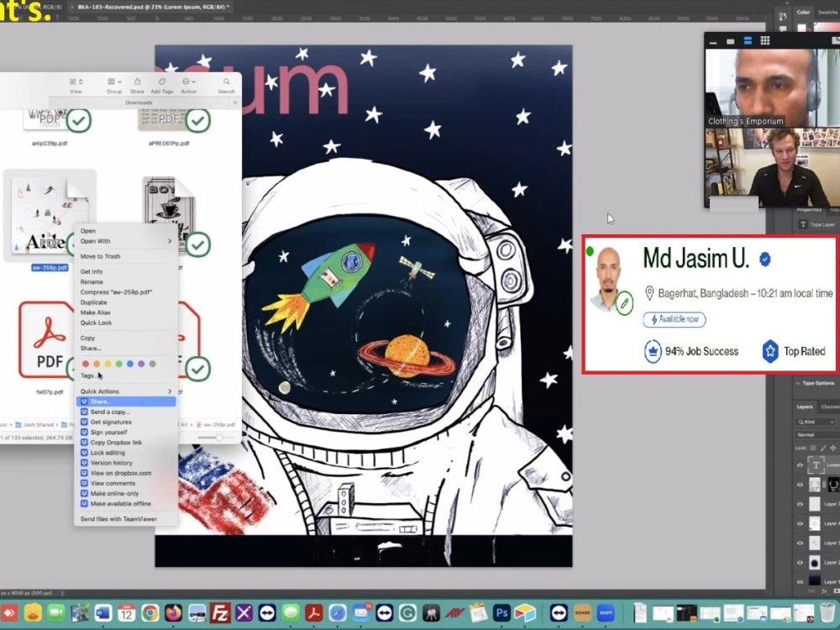Open Messages app from the dock

(291, 613)
